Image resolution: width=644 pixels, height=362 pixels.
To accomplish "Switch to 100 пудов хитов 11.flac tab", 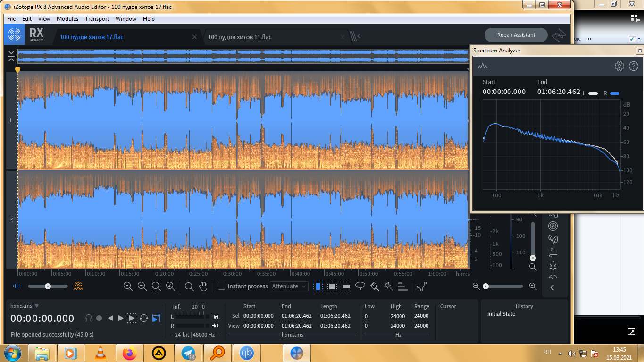I will (x=240, y=37).
